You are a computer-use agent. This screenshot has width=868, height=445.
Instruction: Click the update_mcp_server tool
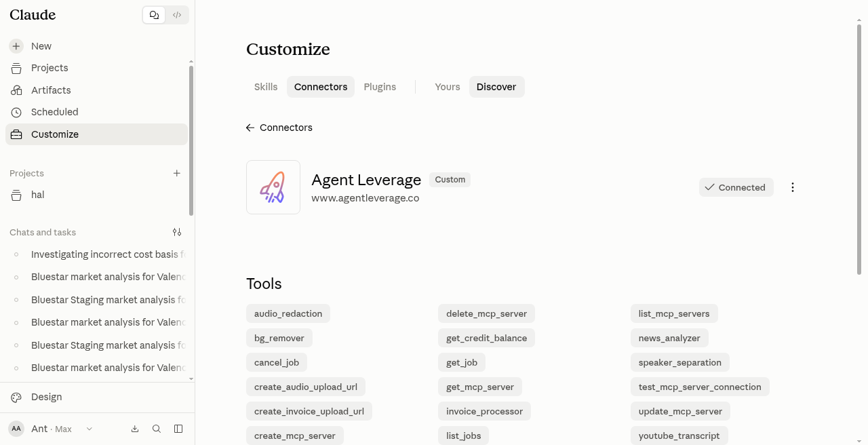[681, 411]
